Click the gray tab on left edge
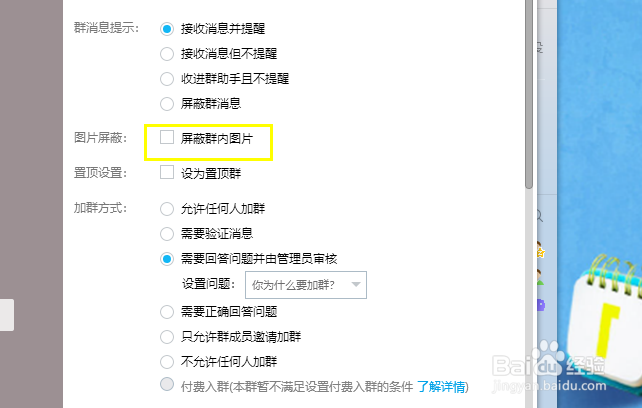 click(x=7, y=315)
